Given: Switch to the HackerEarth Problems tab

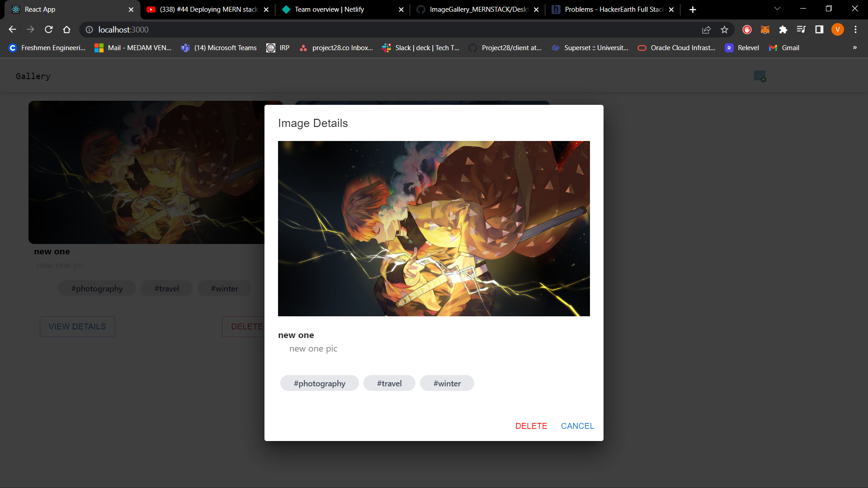Looking at the screenshot, I should click(x=613, y=9).
